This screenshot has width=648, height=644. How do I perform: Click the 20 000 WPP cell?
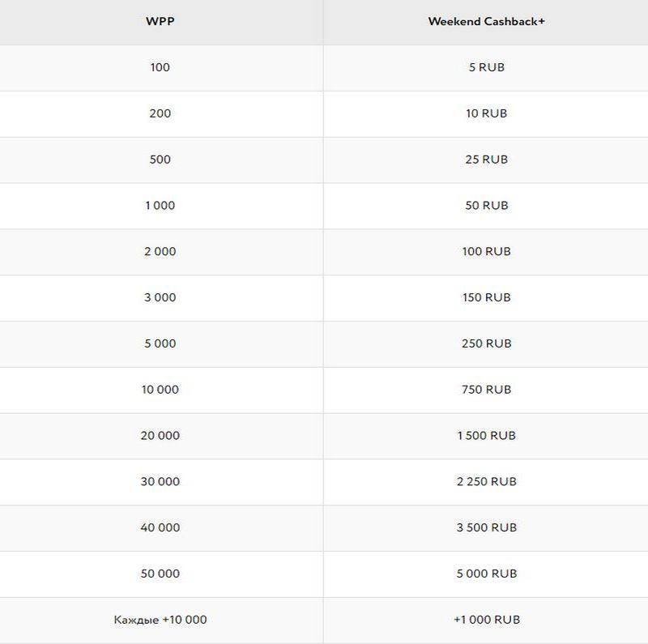click(x=160, y=435)
